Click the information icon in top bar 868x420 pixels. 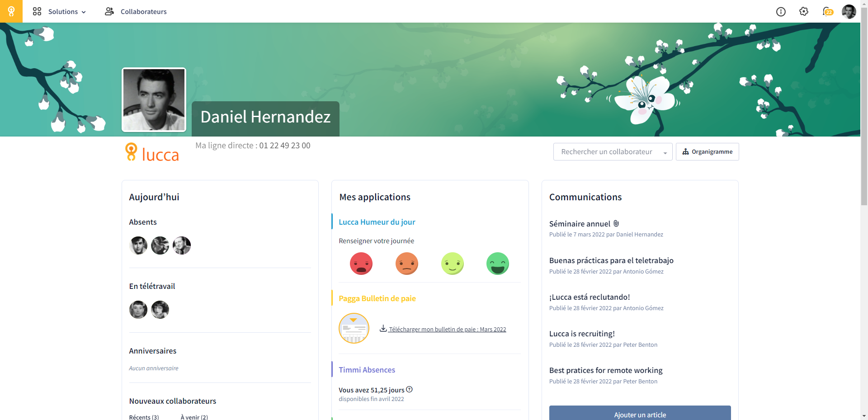click(781, 12)
